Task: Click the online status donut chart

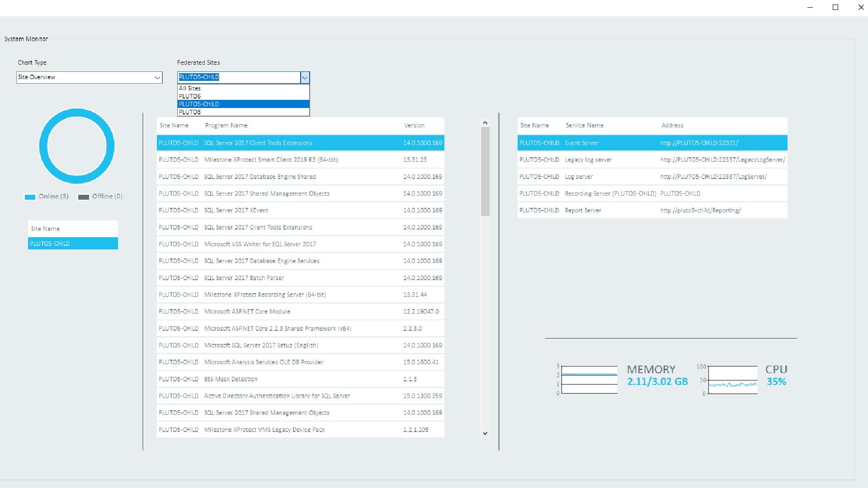Action: 77,146
